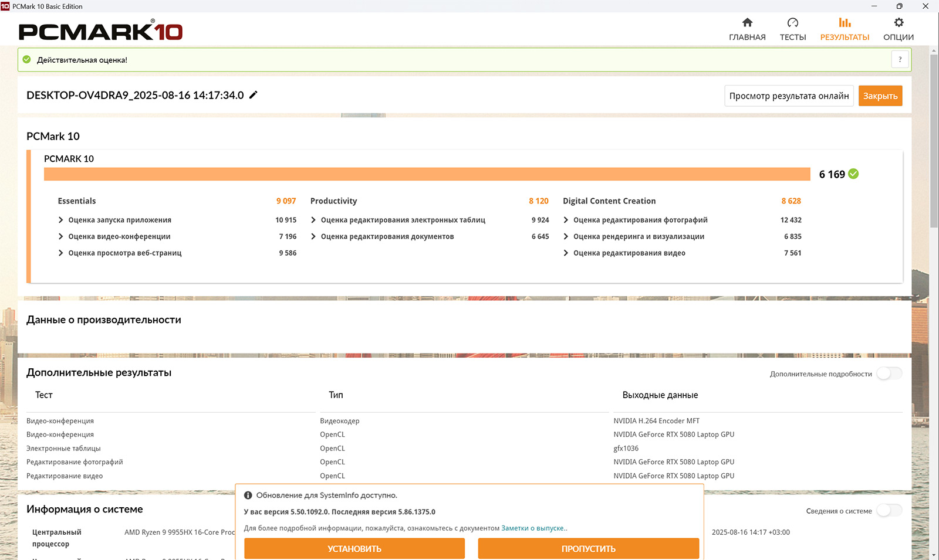The height and width of the screenshot is (560, 939).
Task: Open the РЕЗУЛЬТАТЫ tab
Action: (x=845, y=29)
